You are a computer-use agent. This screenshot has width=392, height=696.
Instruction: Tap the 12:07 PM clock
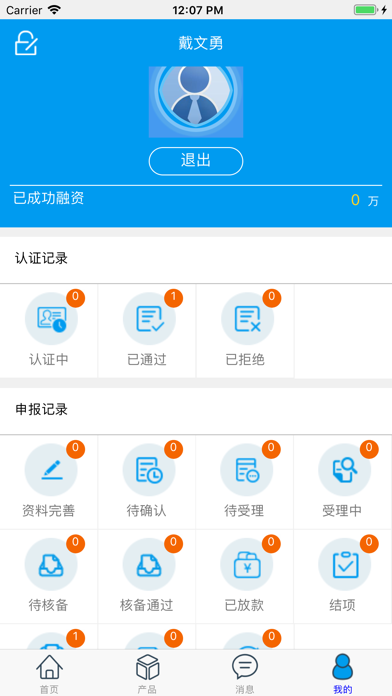(198, 10)
